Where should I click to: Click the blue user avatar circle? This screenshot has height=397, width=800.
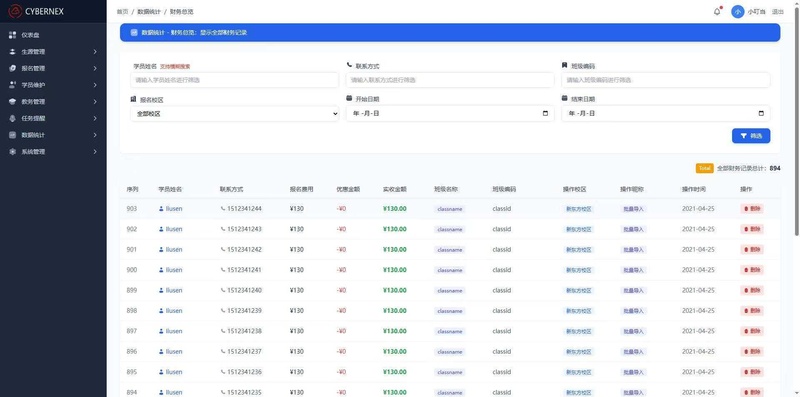click(x=737, y=12)
